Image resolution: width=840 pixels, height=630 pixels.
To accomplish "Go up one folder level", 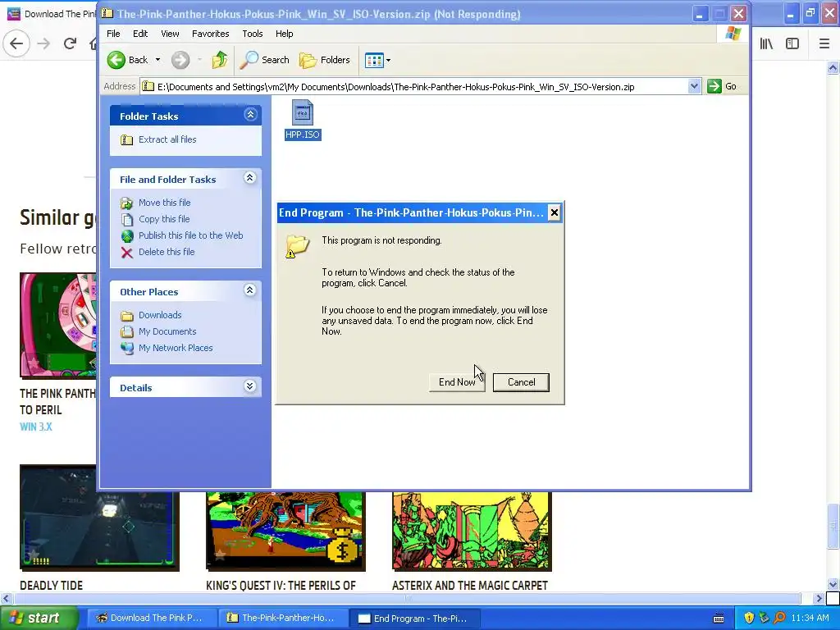I will [x=219, y=60].
